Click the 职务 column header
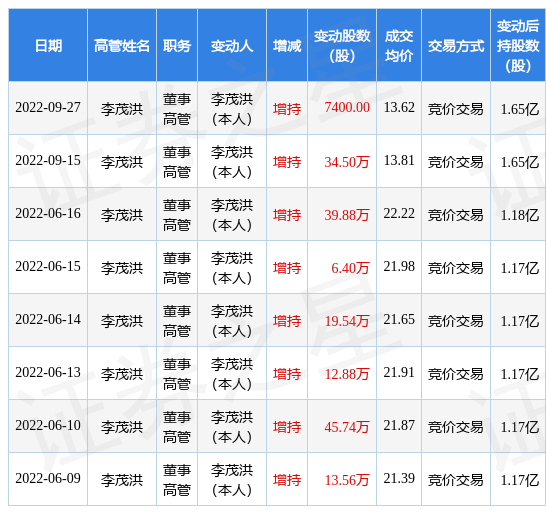This screenshot has height=514, width=546. pyautogui.click(x=177, y=46)
